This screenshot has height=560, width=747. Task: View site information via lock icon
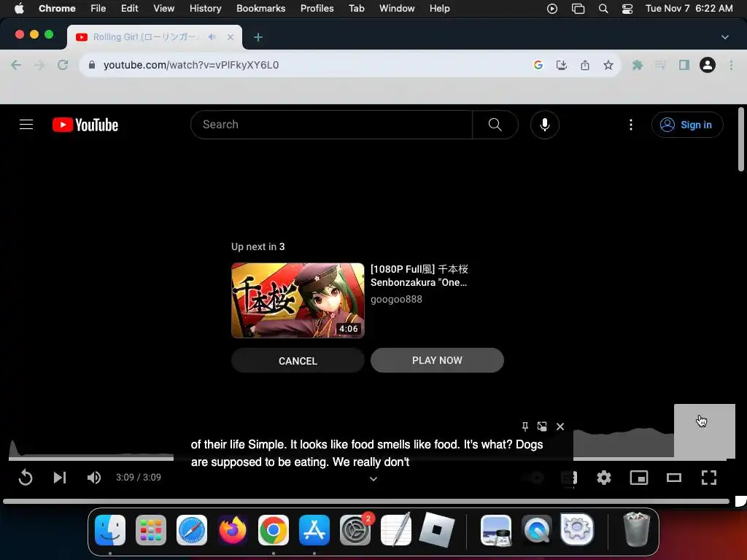coord(92,65)
